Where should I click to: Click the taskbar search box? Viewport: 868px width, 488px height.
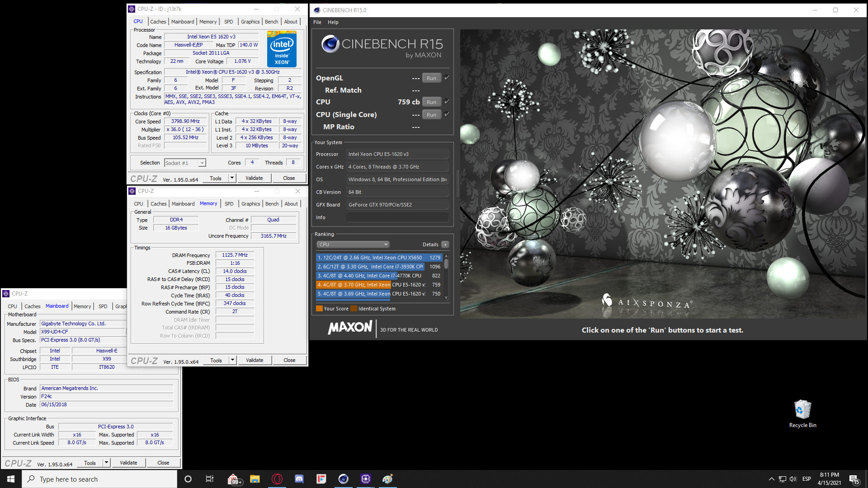[99, 479]
